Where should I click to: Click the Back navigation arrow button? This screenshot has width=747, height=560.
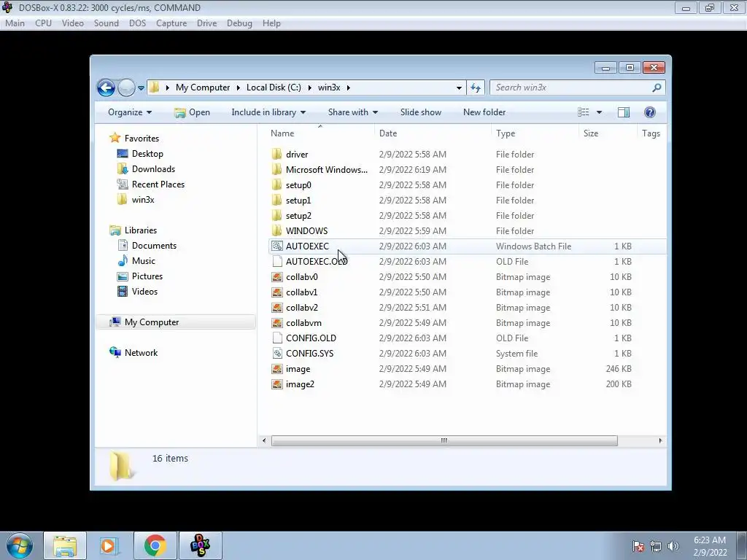point(106,87)
